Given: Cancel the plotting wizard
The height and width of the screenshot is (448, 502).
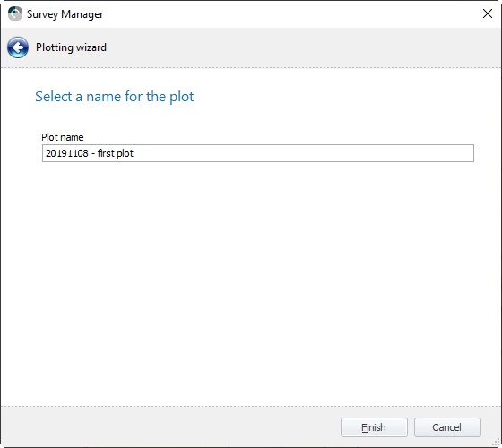Looking at the screenshot, I should 447,427.
